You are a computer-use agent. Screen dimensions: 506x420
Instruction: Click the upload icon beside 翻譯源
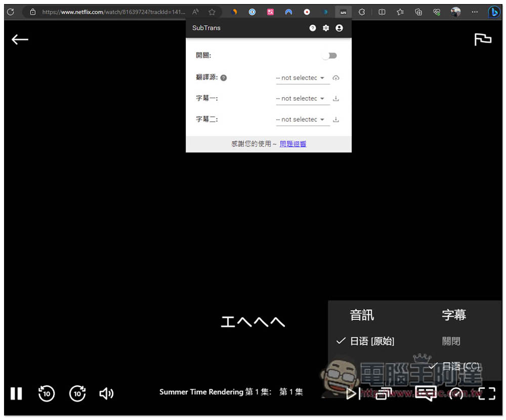click(336, 78)
